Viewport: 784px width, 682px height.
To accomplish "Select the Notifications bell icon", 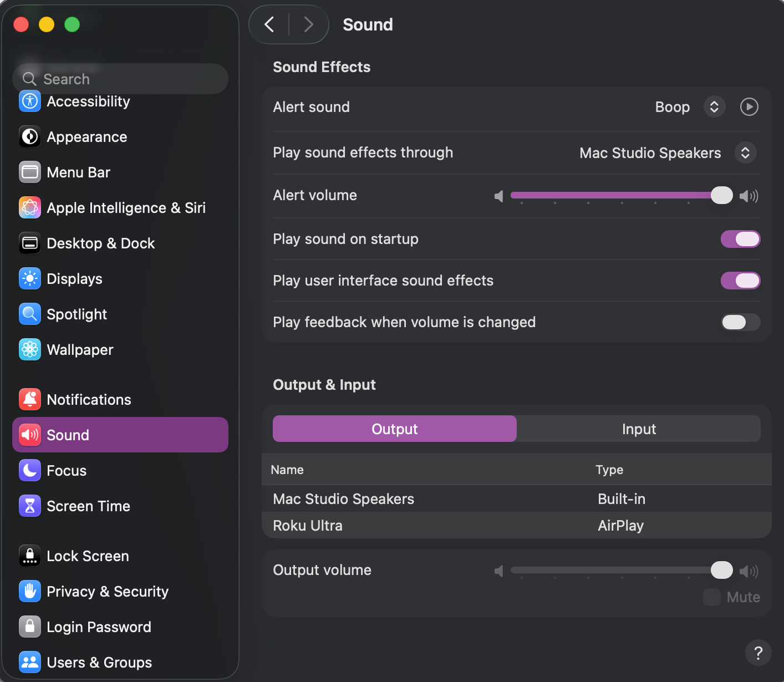I will 30,400.
